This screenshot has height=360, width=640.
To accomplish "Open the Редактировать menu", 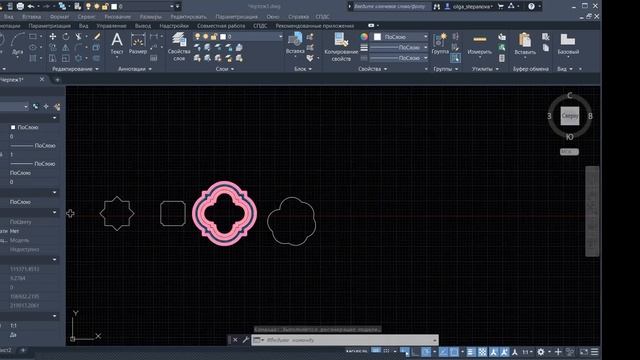I will [x=189, y=17].
